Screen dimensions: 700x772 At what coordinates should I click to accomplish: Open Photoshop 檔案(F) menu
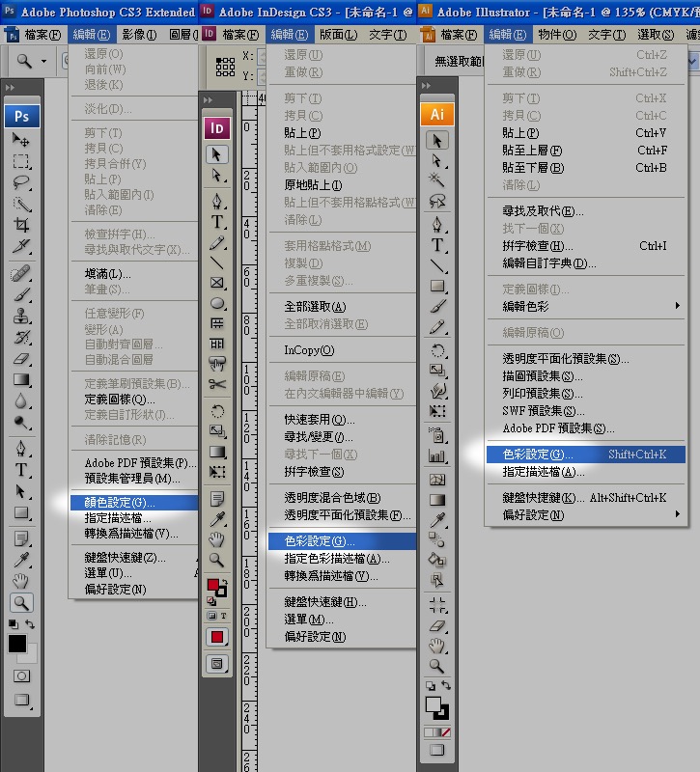(x=42, y=35)
